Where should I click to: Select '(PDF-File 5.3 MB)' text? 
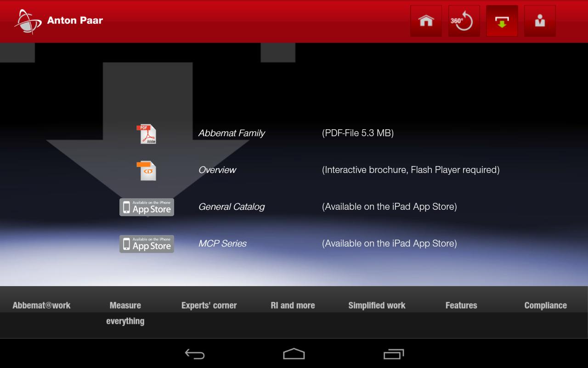pyautogui.click(x=358, y=133)
